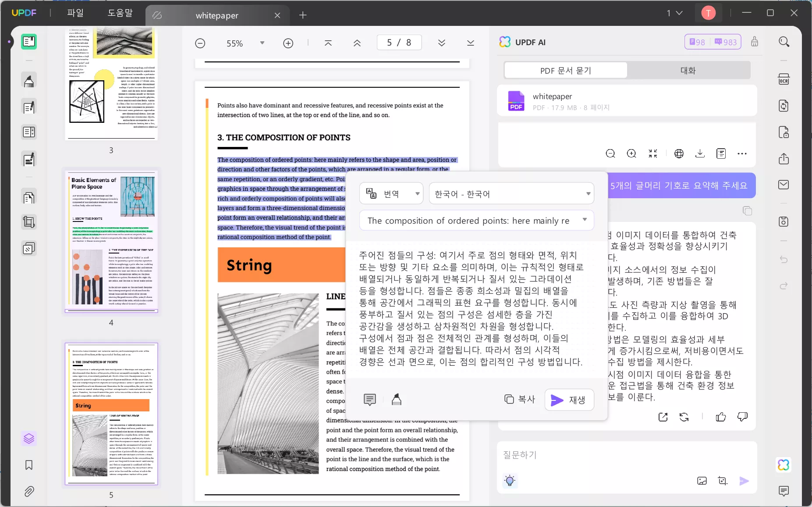Select the whitepaper document tab
812x507 pixels.
(217, 15)
